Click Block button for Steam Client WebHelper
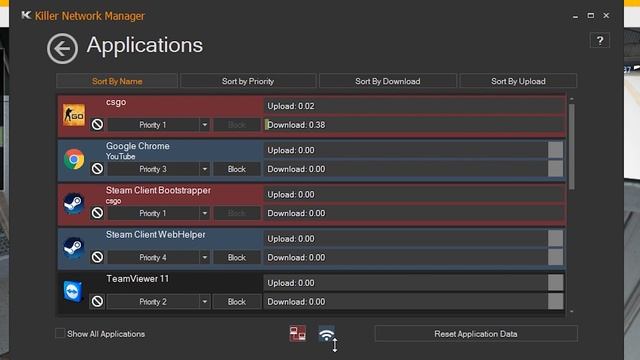The height and width of the screenshot is (360, 640). [237, 258]
